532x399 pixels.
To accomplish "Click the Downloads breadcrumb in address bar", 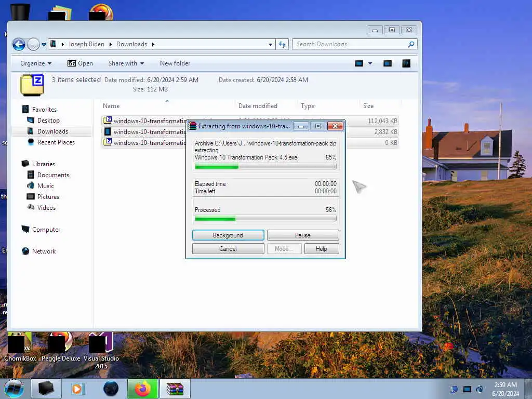I will [x=131, y=44].
